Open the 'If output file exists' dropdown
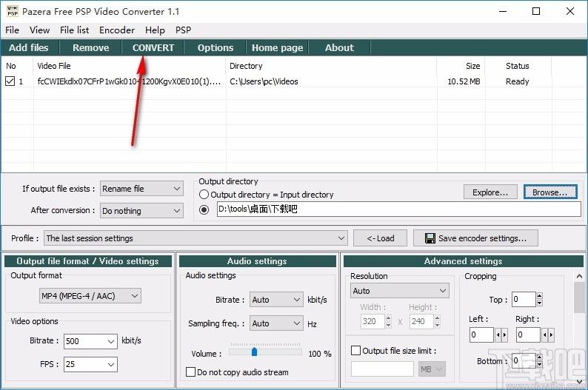The height and width of the screenshot is (390, 588). (x=141, y=189)
